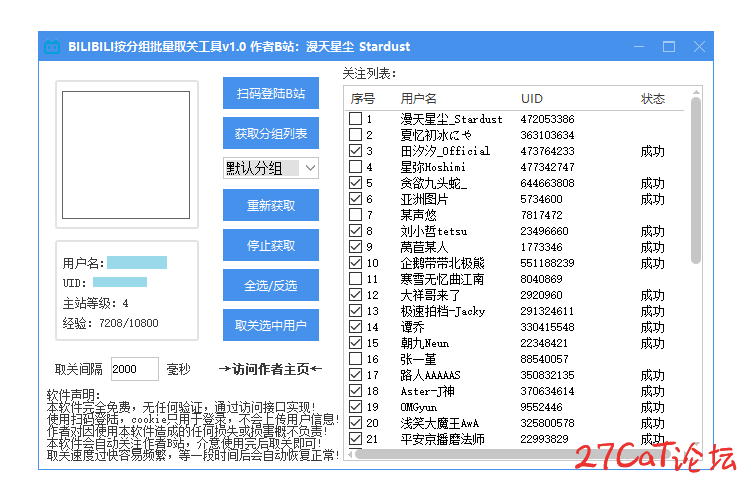The height and width of the screenshot is (498, 752).
Task: Click the 关注列表 label
Action: pyautogui.click(x=369, y=73)
